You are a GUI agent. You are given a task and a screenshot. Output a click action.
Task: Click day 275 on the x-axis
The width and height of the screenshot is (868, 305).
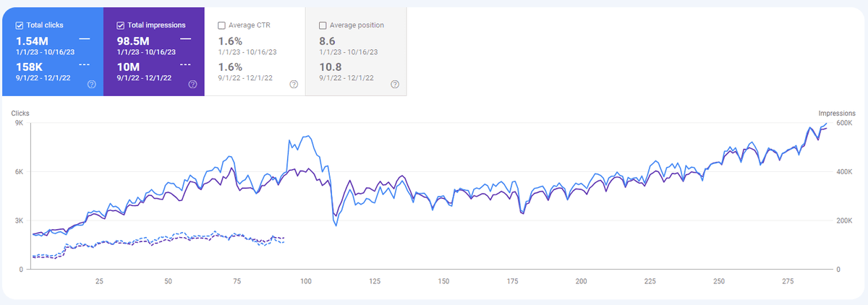click(787, 281)
